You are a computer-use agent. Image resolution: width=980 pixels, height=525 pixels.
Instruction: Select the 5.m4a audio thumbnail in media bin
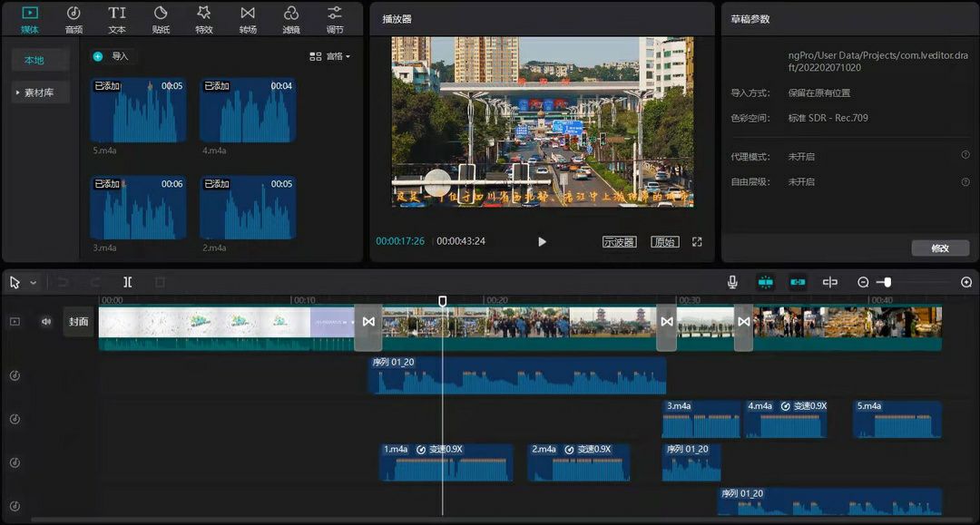[x=139, y=111]
